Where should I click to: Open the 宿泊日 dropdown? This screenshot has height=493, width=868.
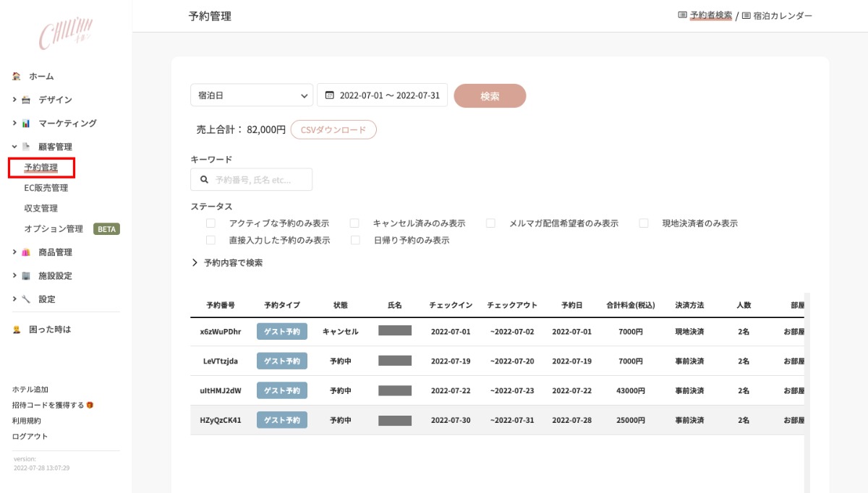click(x=251, y=95)
